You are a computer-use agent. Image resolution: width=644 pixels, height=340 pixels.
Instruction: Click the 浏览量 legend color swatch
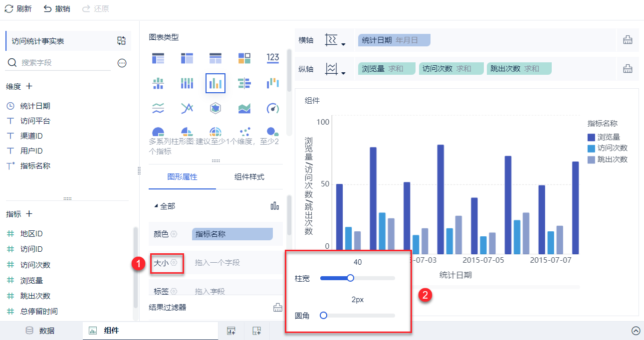click(591, 137)
